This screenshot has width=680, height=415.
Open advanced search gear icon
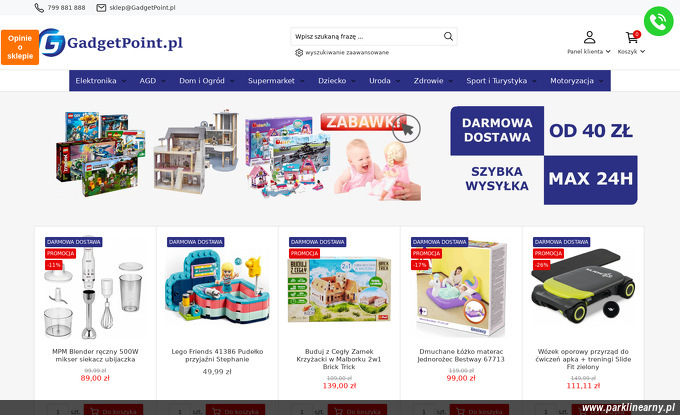(299, 52)
